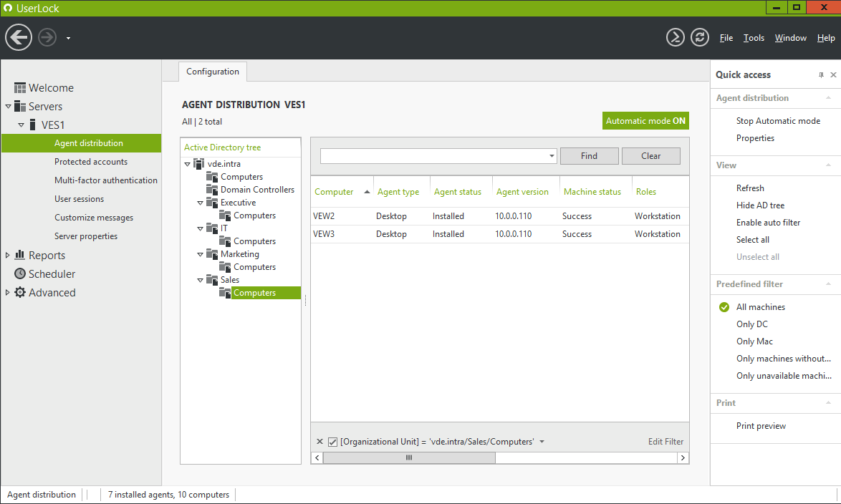Viewport: 841px width, 504px height.
Task: Click Print preview
Action: coord(761,426)
